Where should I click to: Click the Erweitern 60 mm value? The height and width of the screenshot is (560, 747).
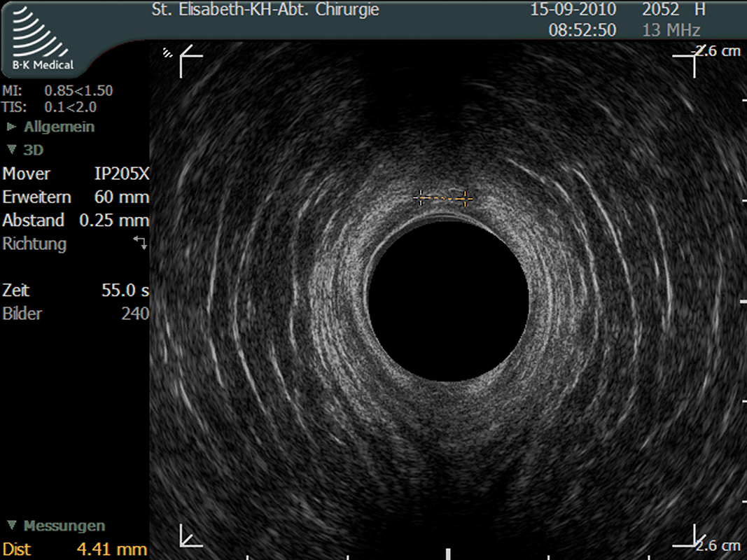coord(122,197)
